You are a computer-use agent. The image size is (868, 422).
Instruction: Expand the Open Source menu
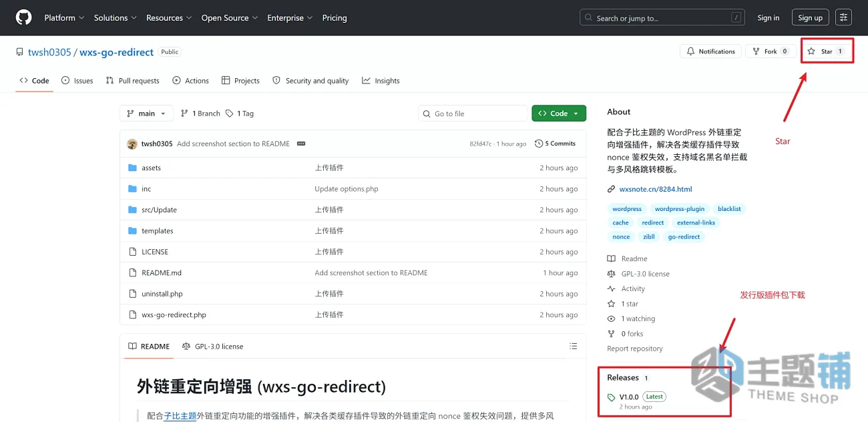coord(230,18)
